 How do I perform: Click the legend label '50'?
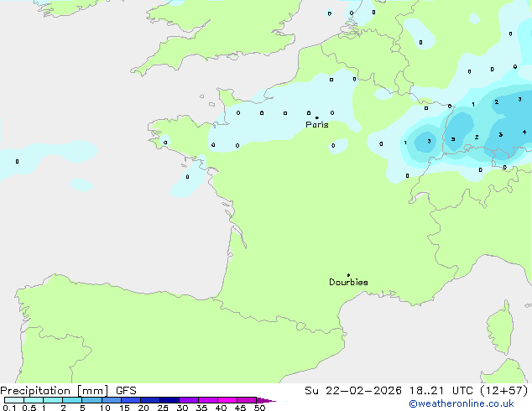click(x=259, y=408)
